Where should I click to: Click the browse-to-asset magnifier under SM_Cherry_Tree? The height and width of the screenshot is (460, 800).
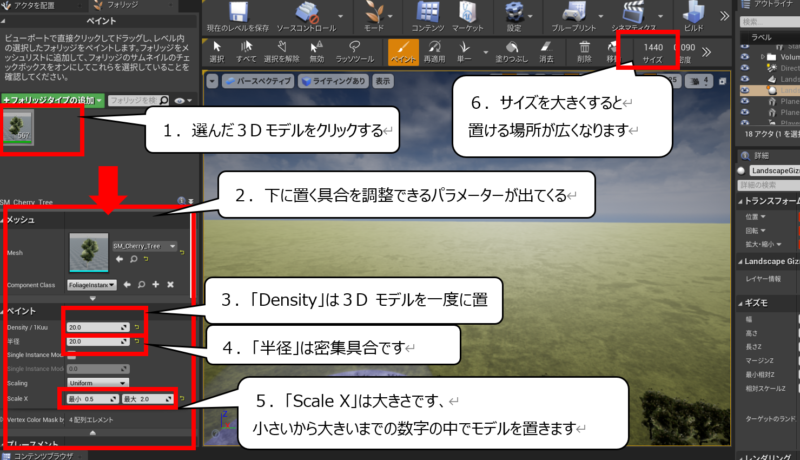(x=134, y=259)
